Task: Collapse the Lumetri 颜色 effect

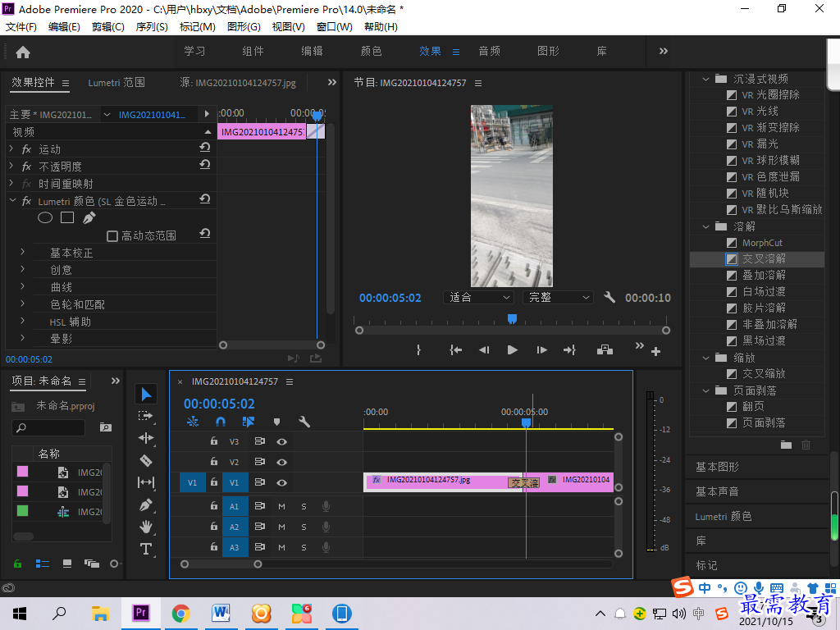Action: (12, 201)
